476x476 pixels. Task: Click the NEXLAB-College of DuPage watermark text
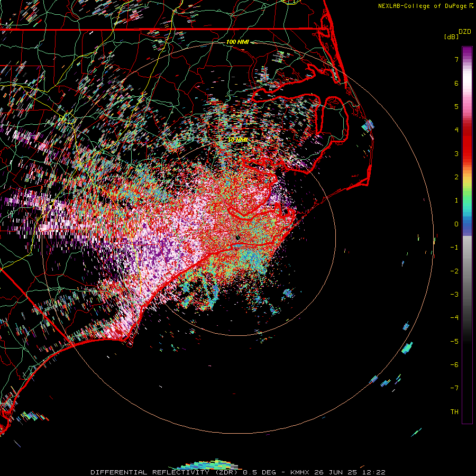click(x=425, y=6)
